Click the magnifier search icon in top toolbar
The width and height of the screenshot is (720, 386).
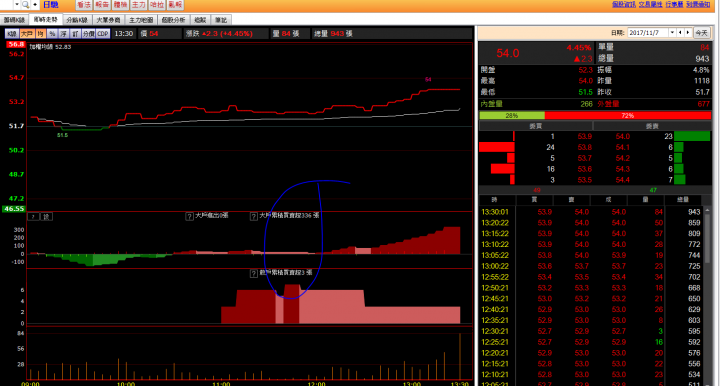click(26, 5)
